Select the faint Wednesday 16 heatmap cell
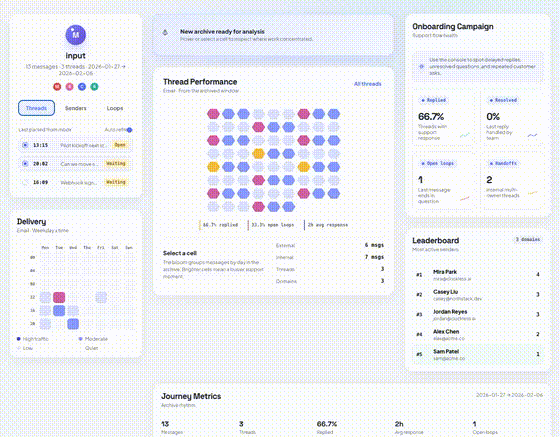This screenshot has height=437, width=560. tap(73, 311)
